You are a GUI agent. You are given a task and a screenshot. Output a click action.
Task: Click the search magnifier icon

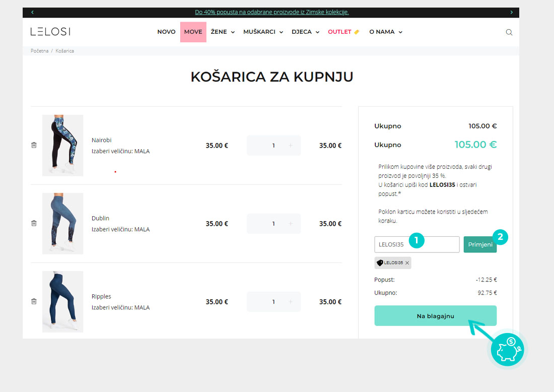point(509,32)
